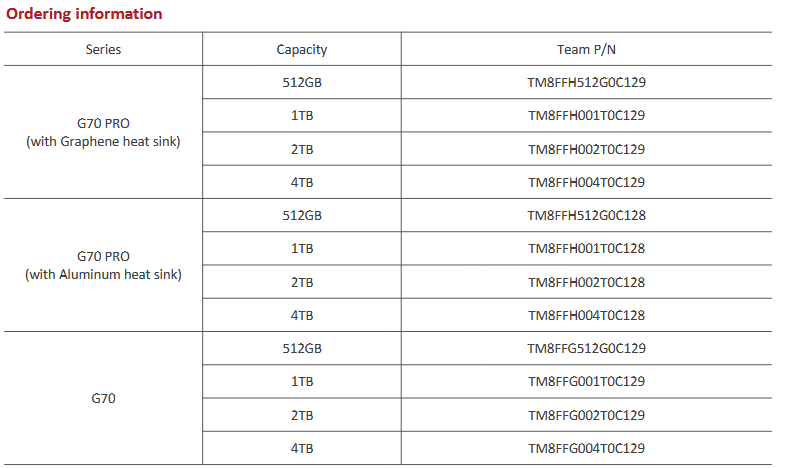This screenshot has height=468, width=793.
Task: Click the 4TB capacity cell for G70
Action: [302, 448]
